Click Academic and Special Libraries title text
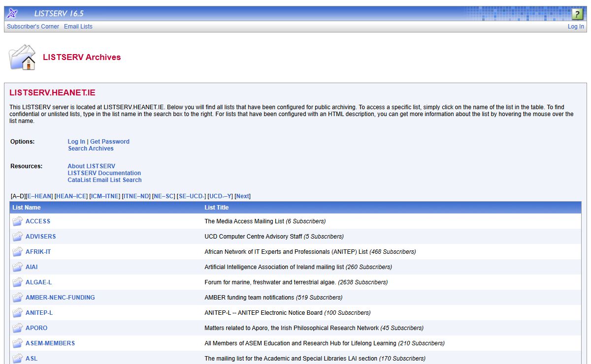This screenshot has width=591, height=364. pyautogui.click(x=291, y=359)
